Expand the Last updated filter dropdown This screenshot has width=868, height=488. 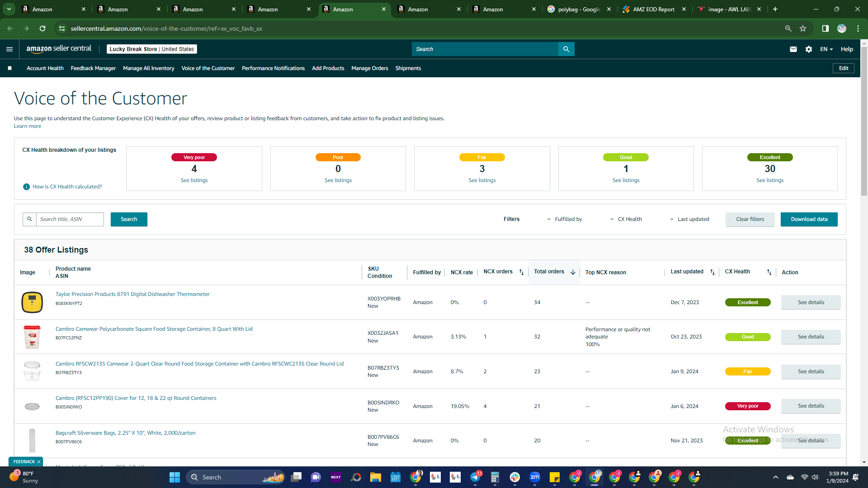(689, 219)
